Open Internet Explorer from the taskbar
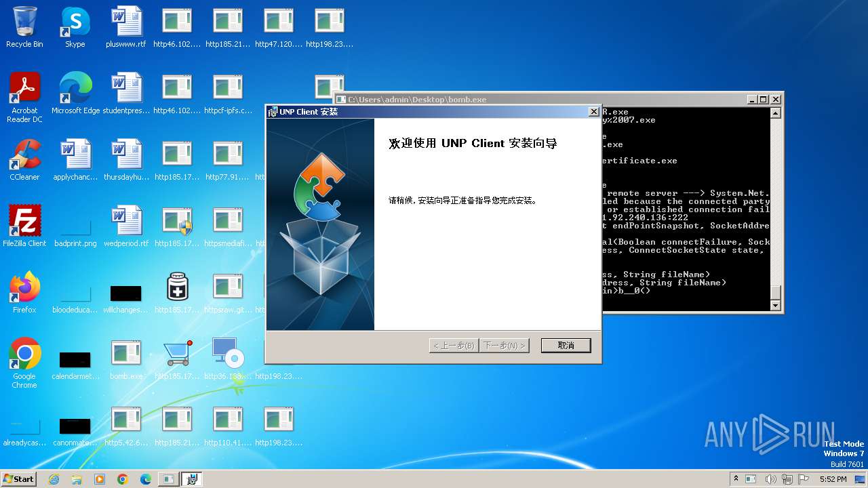Viewport: 868px width, 488px height. [x=54, y=479]
